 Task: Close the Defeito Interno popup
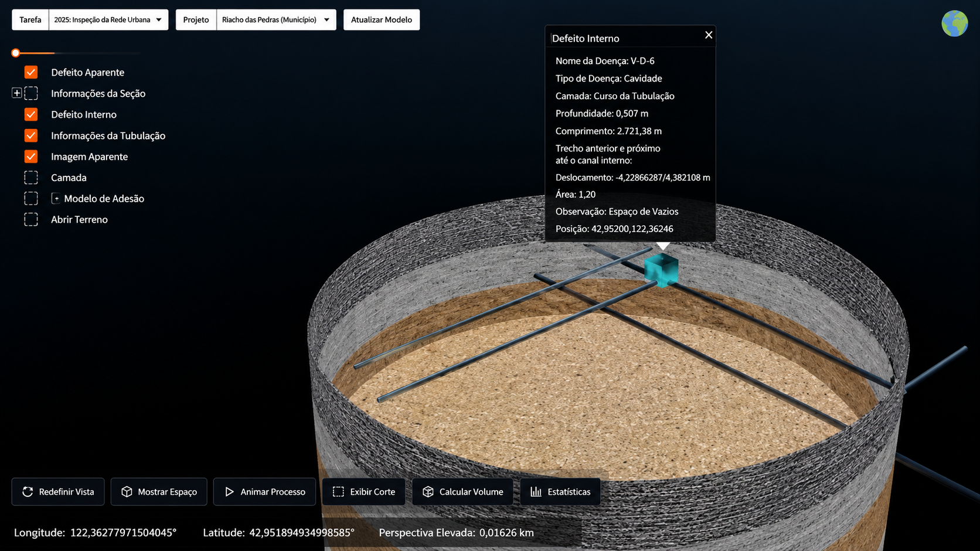(709, 35)
